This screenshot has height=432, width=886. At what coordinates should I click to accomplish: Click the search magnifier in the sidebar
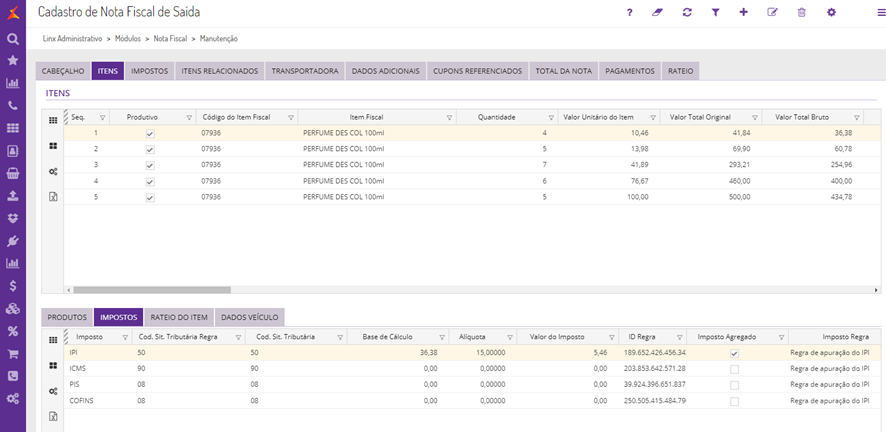[x=13, y=39]
